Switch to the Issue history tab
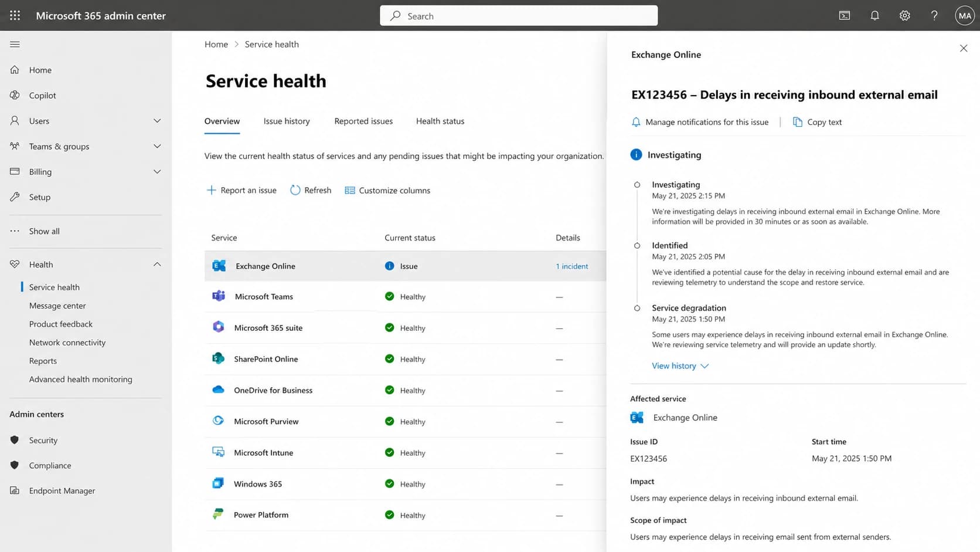 (x=287, y=121)
